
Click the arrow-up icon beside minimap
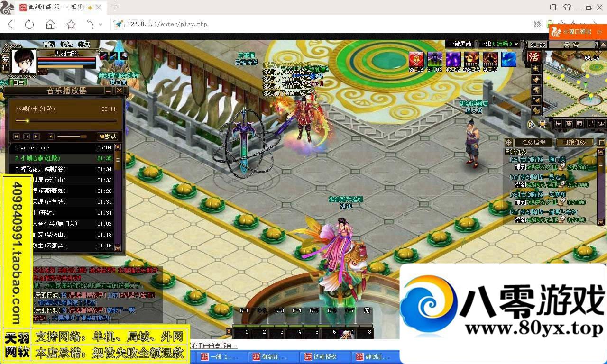coord(536,100)
